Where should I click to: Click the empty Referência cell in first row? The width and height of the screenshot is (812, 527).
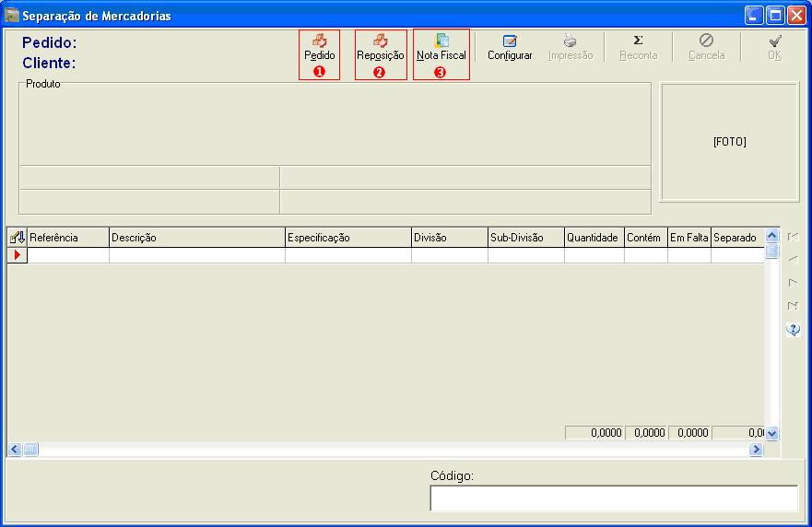(x=68, y=255)
